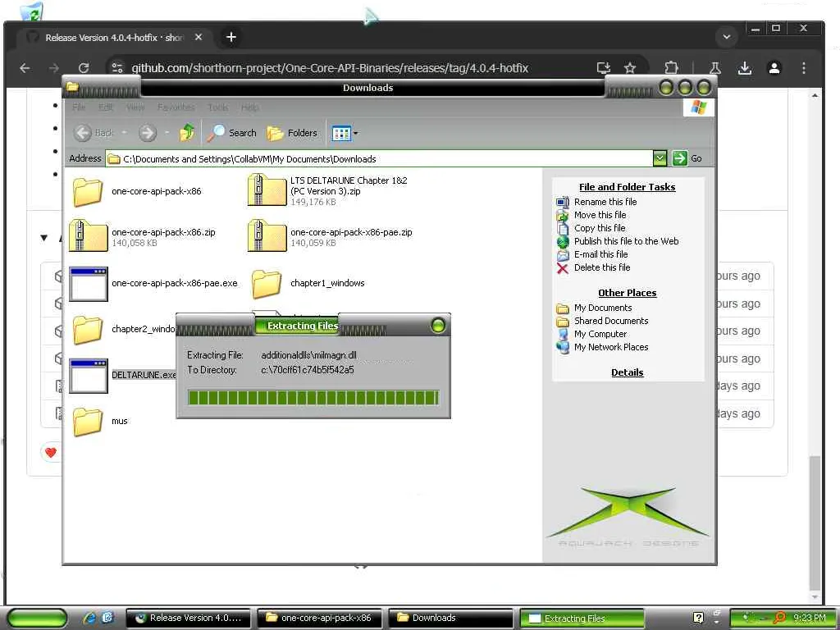
Task: Click the install app icon in address bar
Action: click(x=604, y=68)
